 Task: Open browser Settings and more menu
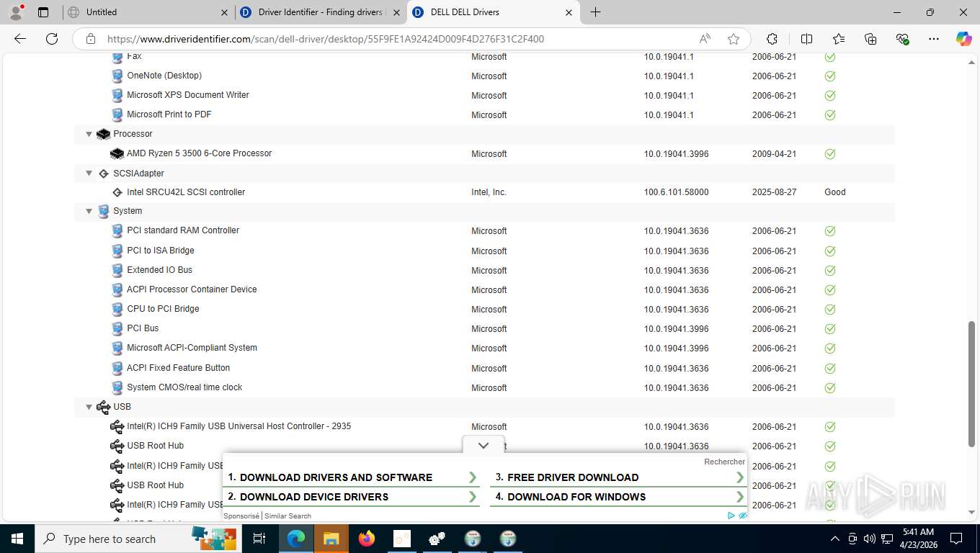coord(934,39)
